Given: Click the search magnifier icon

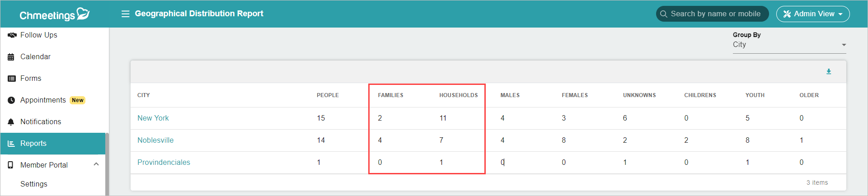Looking at the screenshot, I should [664, 14].
